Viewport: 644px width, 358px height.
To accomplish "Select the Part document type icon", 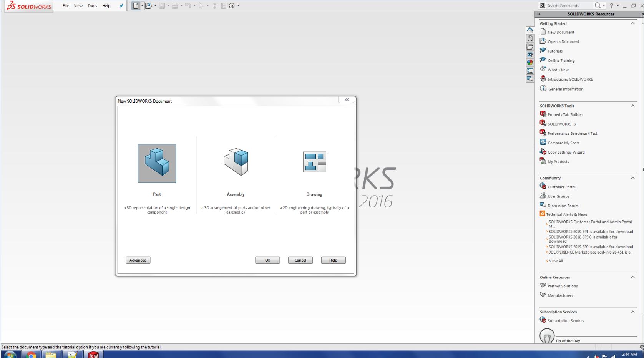I will [157, 163].
